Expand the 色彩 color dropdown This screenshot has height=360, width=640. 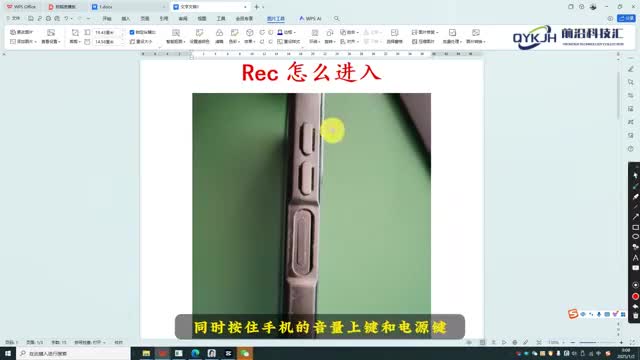234,42
